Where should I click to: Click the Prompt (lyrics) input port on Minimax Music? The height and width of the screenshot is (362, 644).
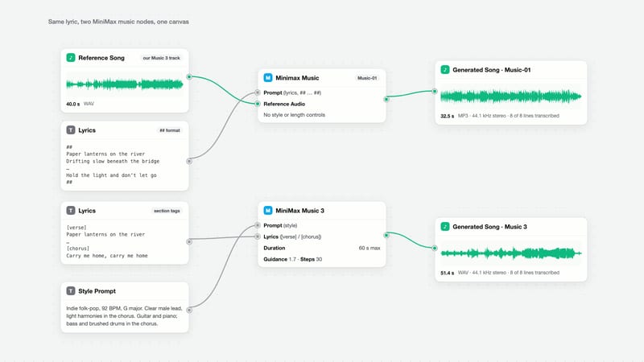point(258,93)
